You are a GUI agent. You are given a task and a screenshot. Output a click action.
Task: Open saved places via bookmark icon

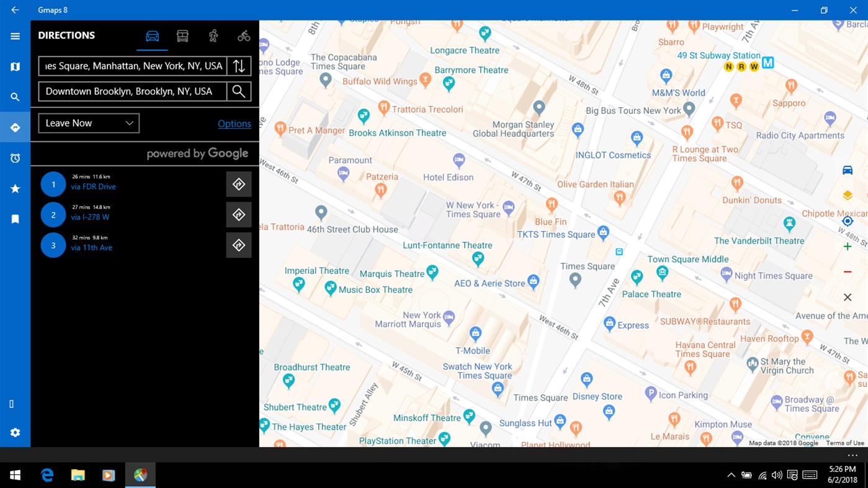point(14,219)
